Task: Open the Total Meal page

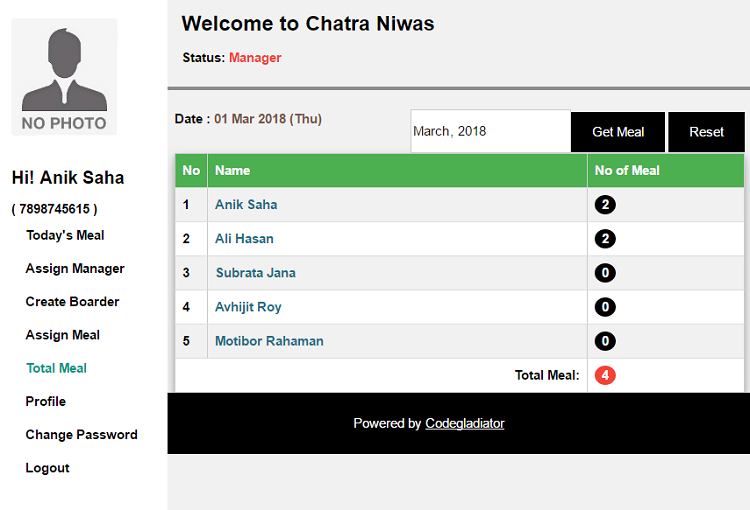Action: [x=57, y=368]
